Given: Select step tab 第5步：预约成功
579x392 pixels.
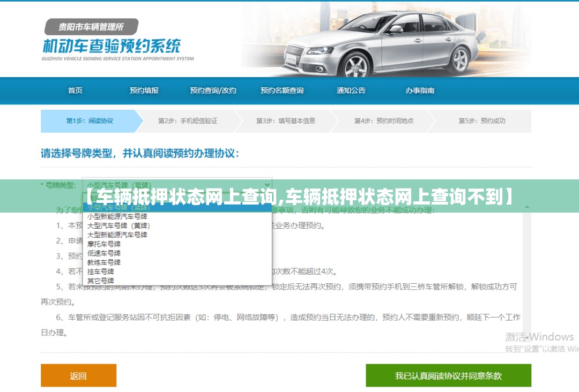Looking at the screenshot, I should pyautogui.click(x=482, y=121).
